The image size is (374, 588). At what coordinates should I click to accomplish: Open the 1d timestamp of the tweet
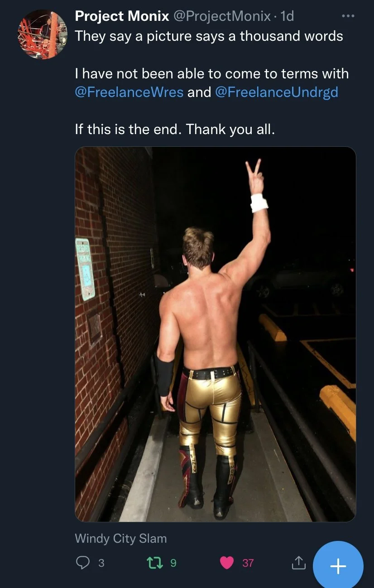tap(287, 16)
